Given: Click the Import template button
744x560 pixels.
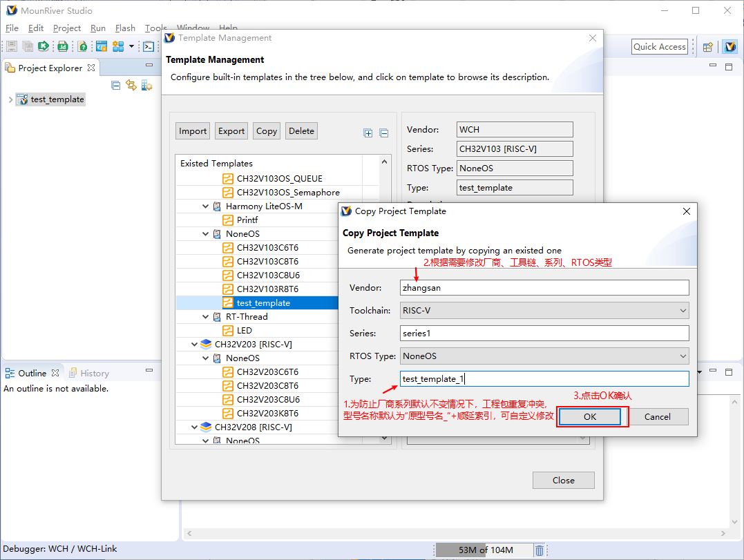Looking at the screenshot, I should tap(193, 131).
